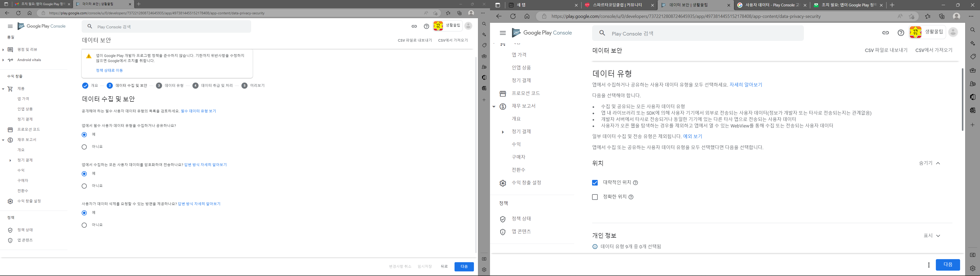Open 프로모션 코드 in left sidebar
980x276 pixels.
point(29,130)
